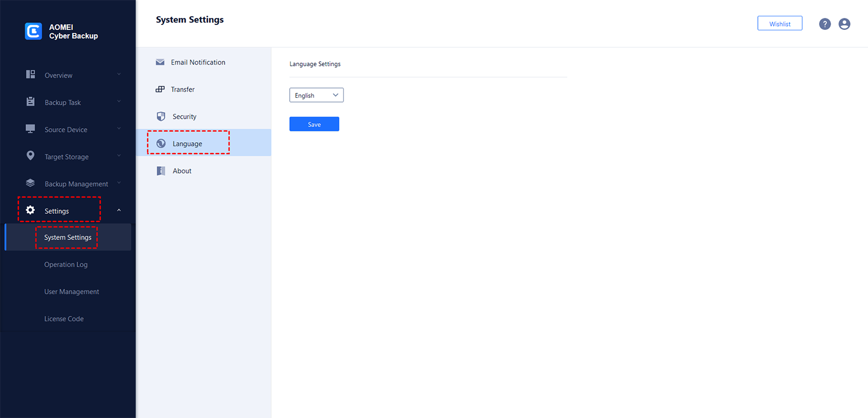The width and height of the screenshot is (868, 418).
Task: Click the AOMEI Cyber Backup logo icon
Action: 34,31
